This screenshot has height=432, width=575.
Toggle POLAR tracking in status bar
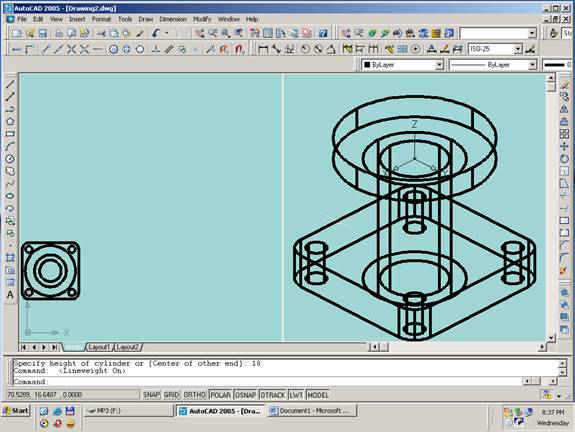(220, 395)
